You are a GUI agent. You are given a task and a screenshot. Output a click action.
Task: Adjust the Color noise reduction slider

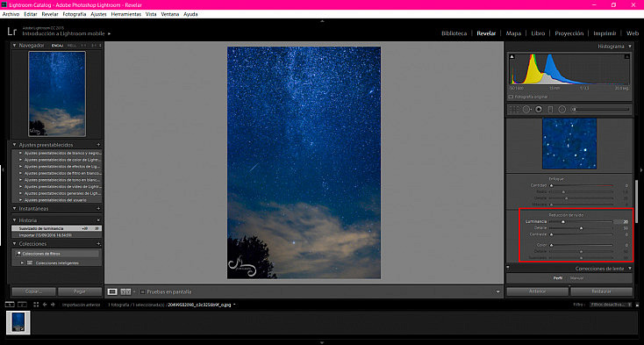551,245
